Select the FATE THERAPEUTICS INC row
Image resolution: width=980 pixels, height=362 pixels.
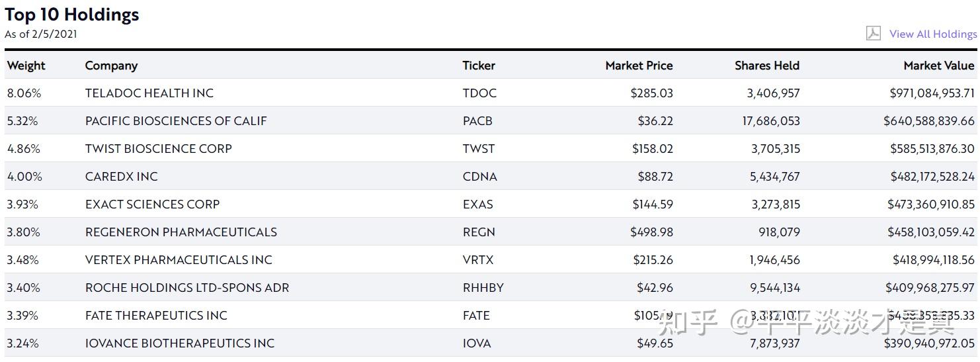point(490,316)
